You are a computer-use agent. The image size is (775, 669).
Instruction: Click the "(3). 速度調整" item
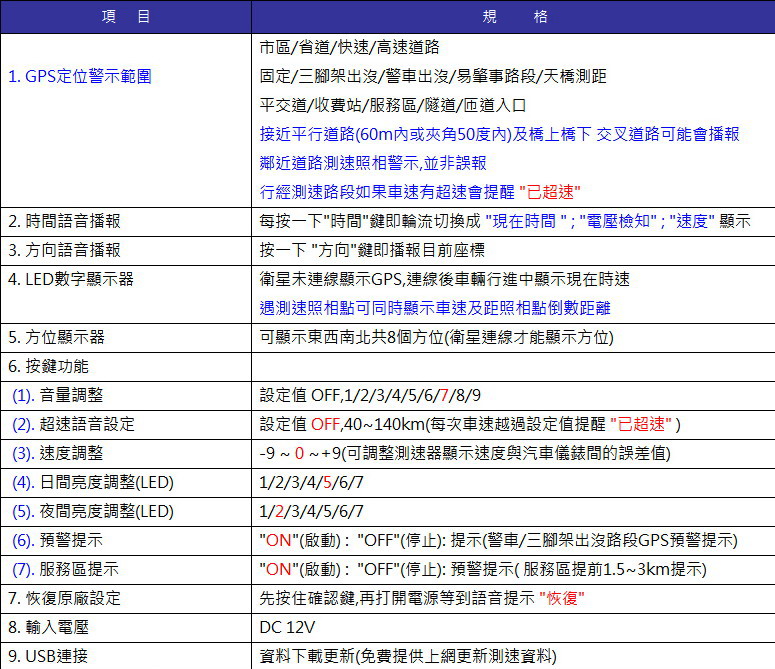(59, 453)
